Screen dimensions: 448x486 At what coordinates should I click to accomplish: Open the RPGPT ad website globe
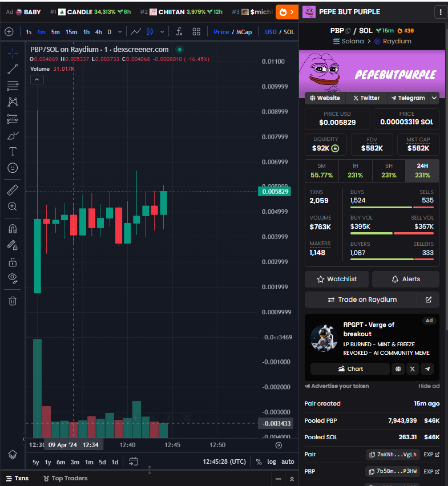tap(398, 369)
